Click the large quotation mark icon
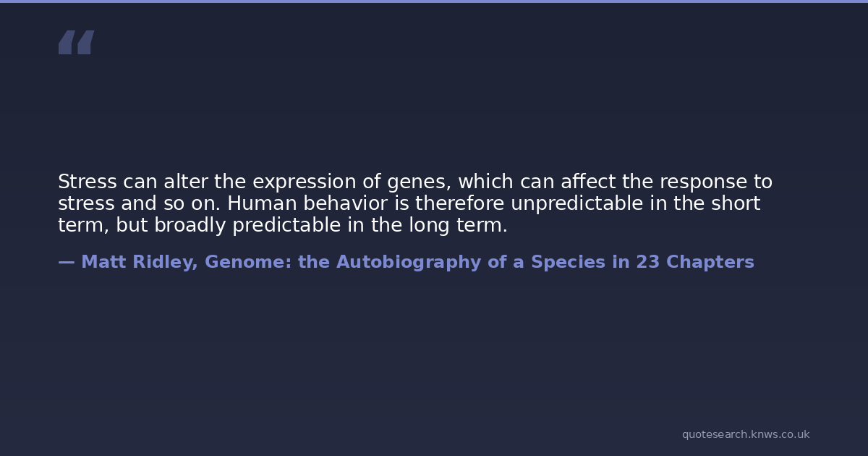Screen dimensions: 868x456 (x=76, y=43)
